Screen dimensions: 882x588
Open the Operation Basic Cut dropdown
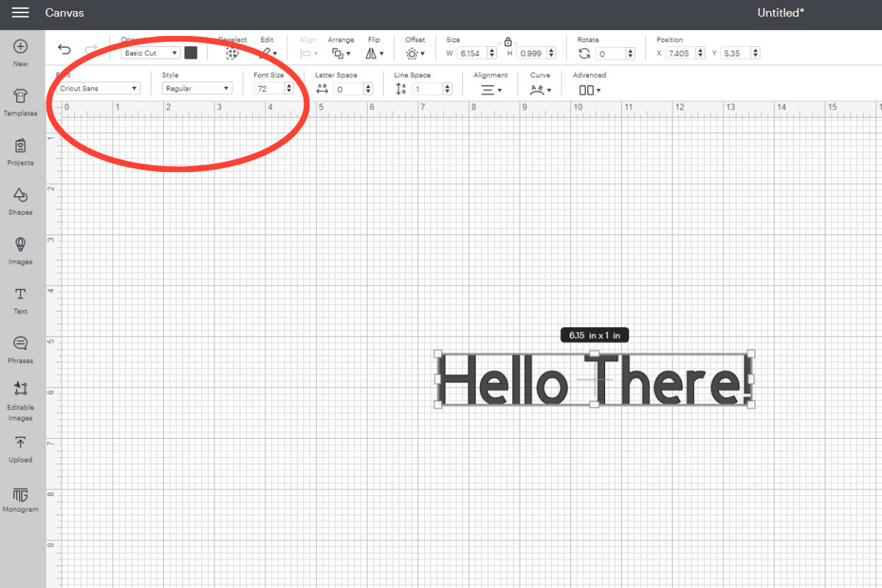[x=151, y=53]
